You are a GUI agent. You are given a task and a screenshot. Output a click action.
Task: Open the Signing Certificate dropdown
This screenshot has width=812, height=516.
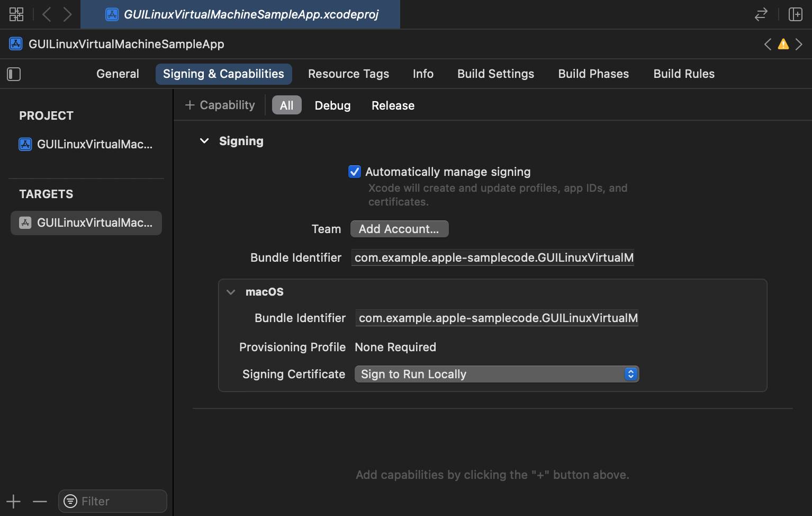point(497,374)
